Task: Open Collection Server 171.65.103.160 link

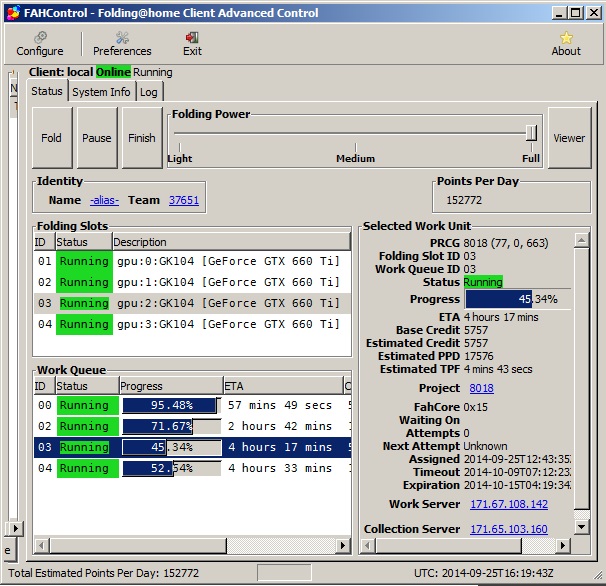Action: pyautogui.click(x=509, y=529)
